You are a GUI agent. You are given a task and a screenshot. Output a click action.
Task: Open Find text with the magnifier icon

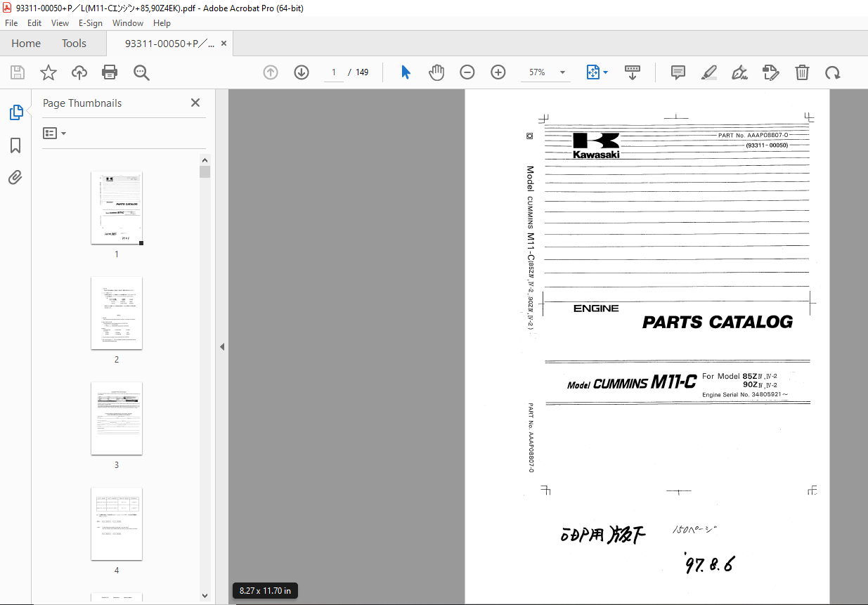click(141, 72)
